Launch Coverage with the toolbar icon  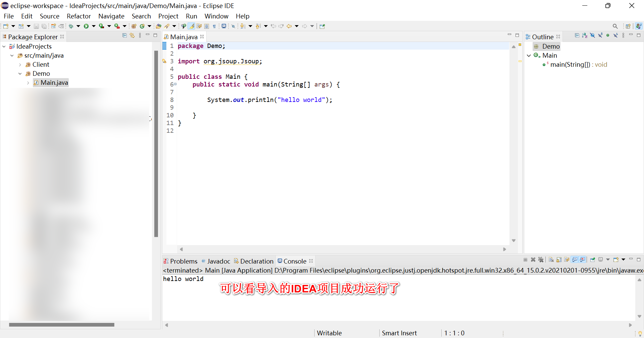[x=101, y=26]
